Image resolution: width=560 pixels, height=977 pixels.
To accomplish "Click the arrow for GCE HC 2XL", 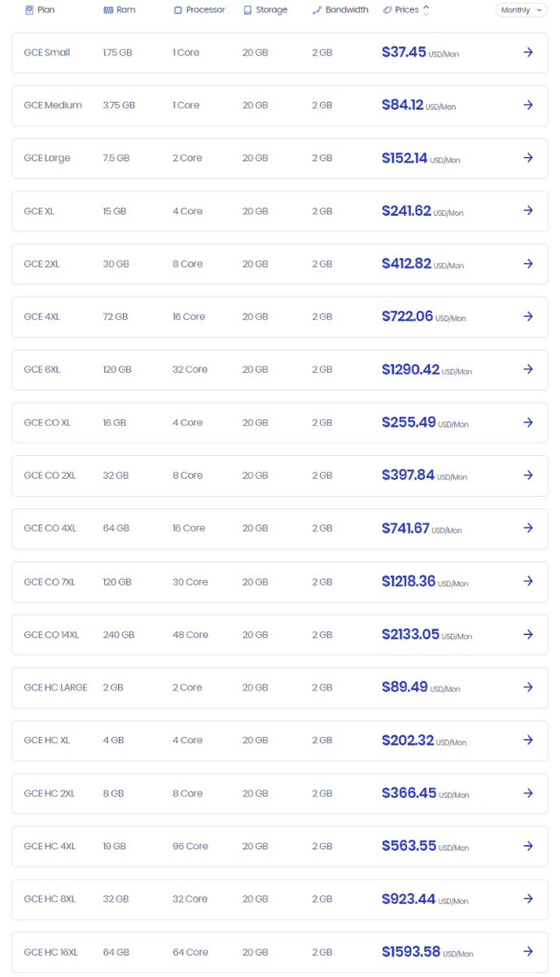I will click(528, 793).
